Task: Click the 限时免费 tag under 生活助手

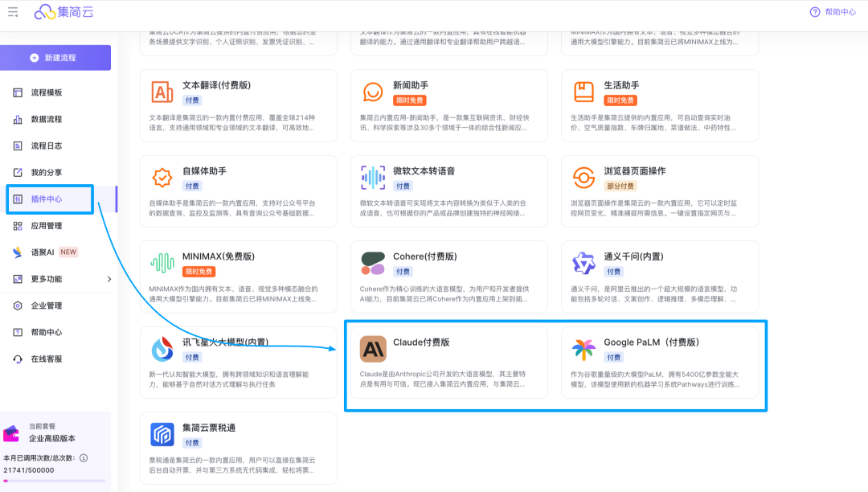Action: 620,100
